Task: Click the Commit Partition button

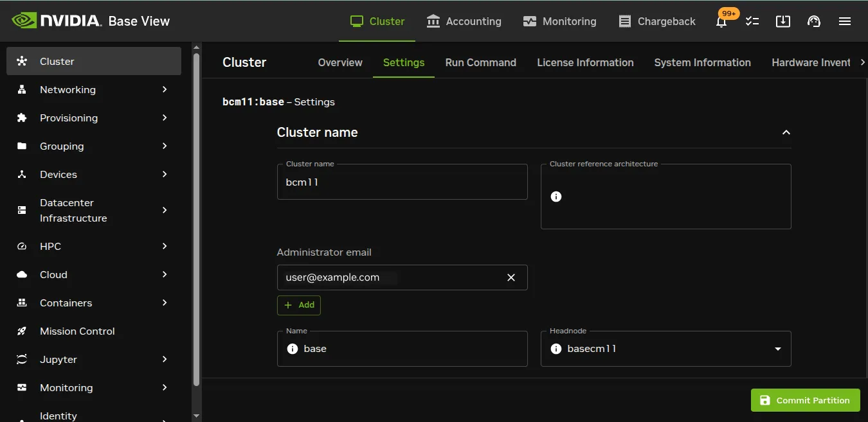Action: coord(805,400)
